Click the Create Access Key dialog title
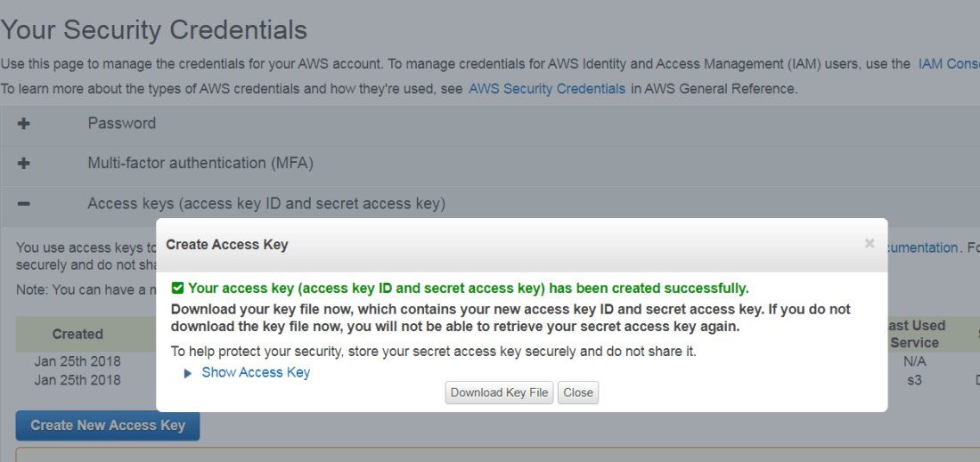This screenshot has height=462, width=980. 227,245
